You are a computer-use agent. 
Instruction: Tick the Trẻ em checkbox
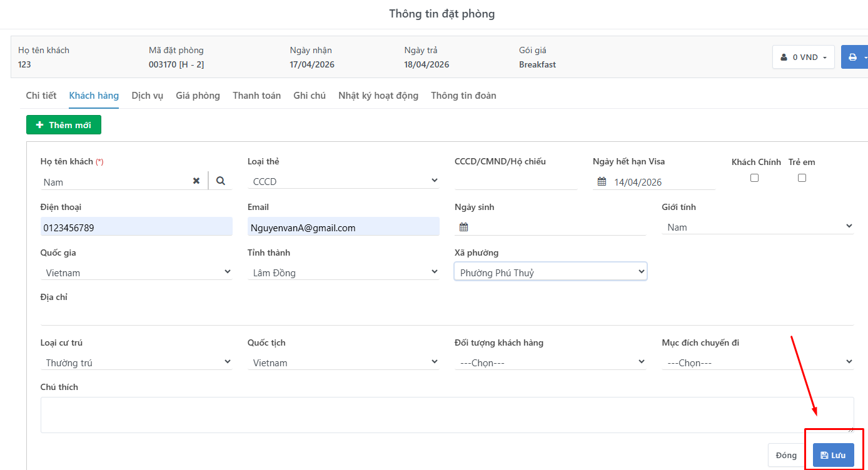coord(802,178)
